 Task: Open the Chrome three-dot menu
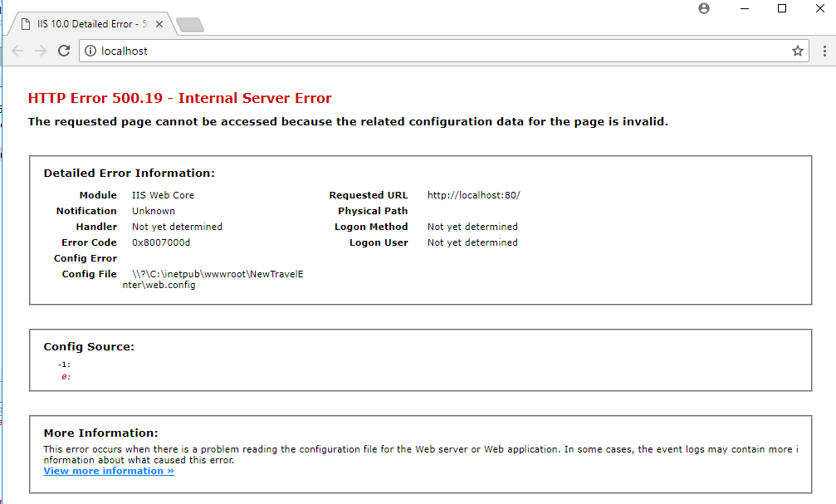click(x=824, y=51)
